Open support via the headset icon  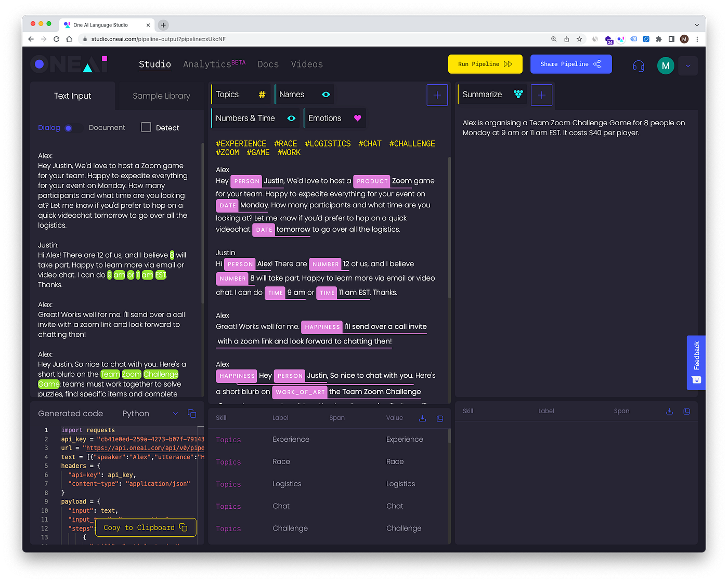coord(638,66)
